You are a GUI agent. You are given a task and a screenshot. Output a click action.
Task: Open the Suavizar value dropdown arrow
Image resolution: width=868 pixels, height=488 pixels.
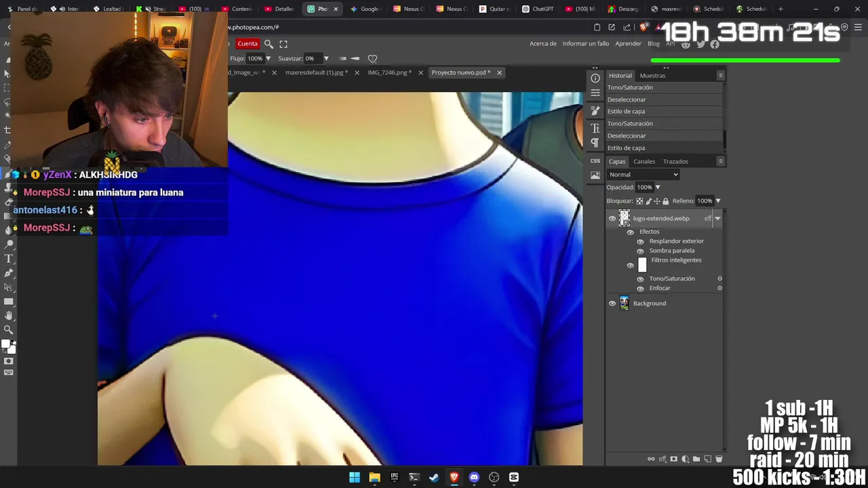point(325,59)
